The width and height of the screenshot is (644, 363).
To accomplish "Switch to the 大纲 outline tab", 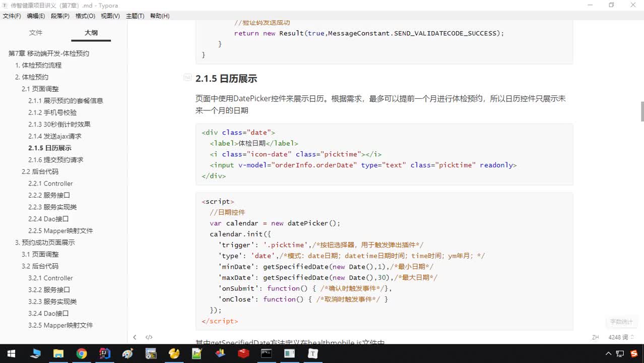I will coord(91,33).
